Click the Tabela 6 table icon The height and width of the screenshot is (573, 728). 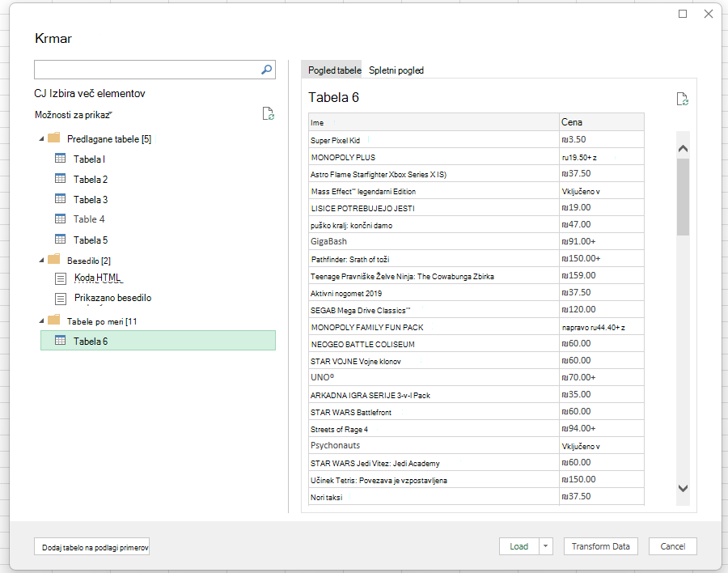(61, 341)
